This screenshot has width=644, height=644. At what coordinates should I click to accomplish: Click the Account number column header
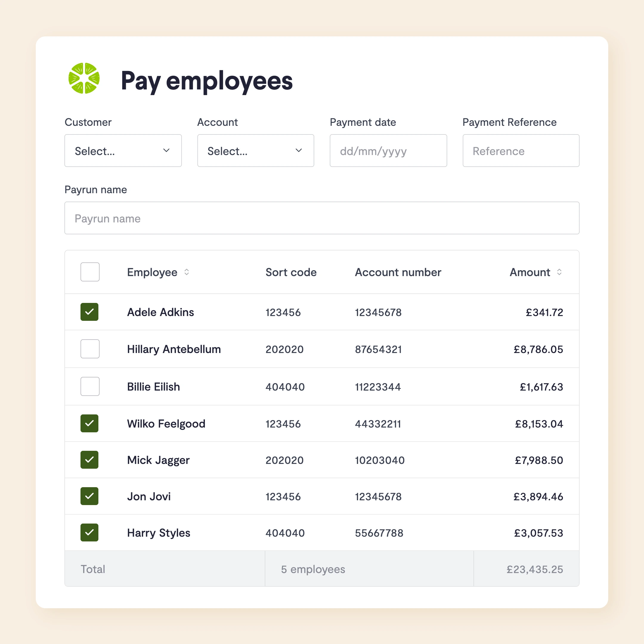click(398, 272)
